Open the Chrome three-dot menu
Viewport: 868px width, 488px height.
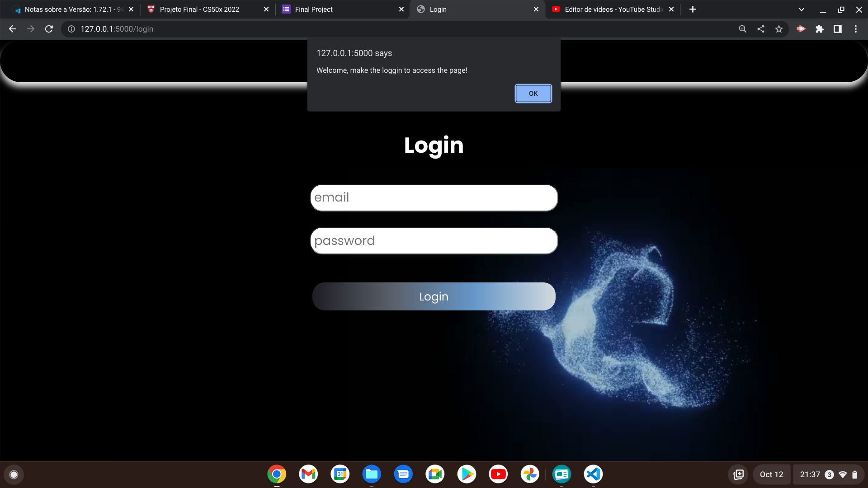tap(855, 29)
